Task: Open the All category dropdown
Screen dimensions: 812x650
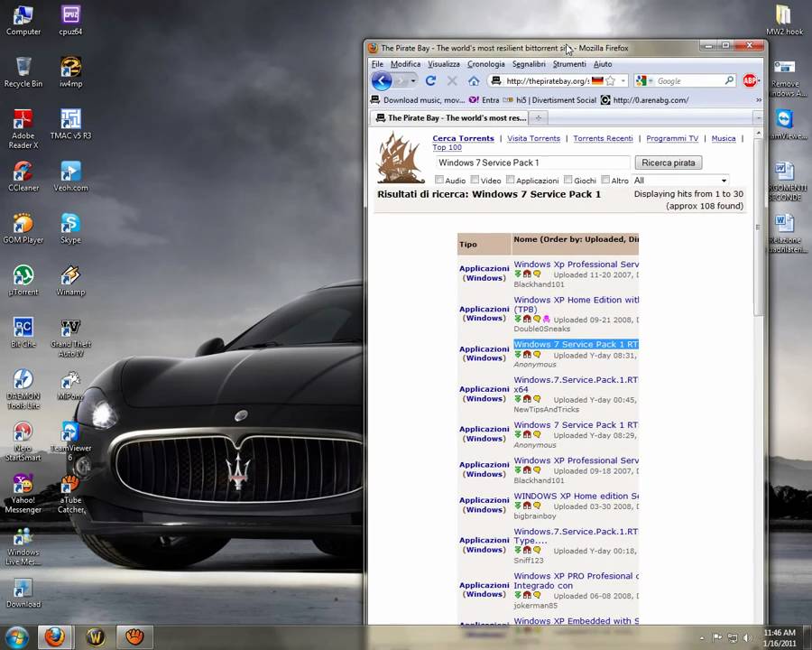Action: 680,181
